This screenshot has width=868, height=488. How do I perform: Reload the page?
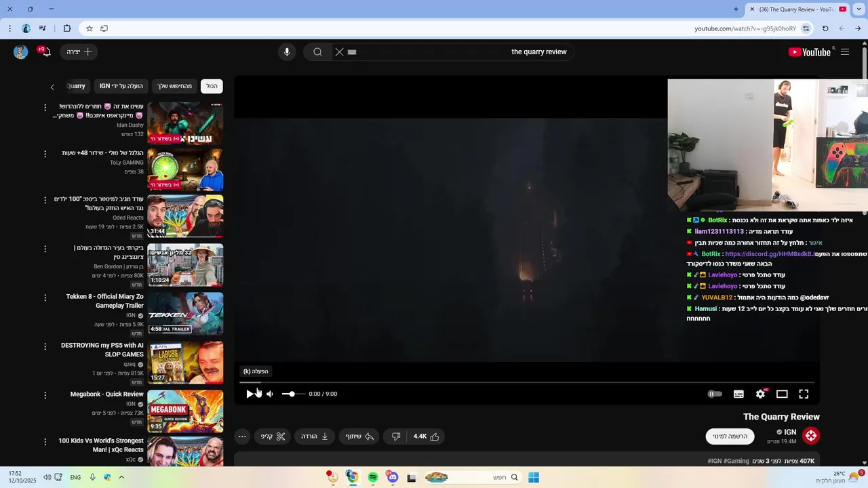click(x=825, y=28)
